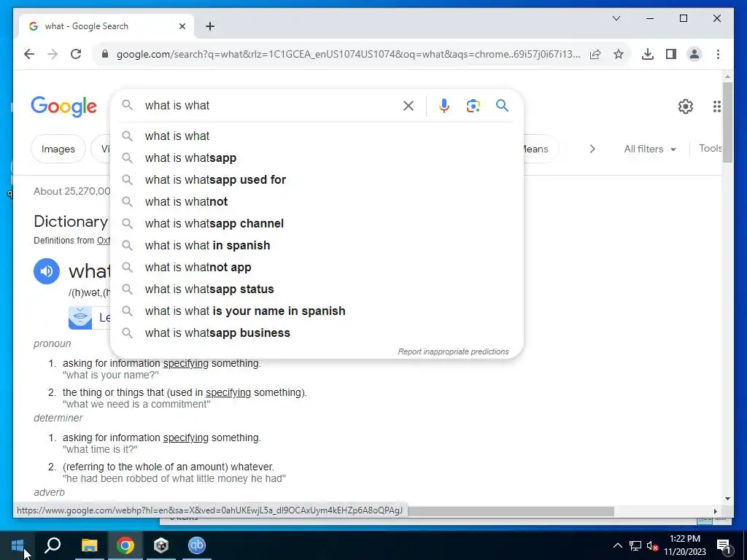The image size is (747, 560).
Task: Clear the search box text
Action: 409,105
